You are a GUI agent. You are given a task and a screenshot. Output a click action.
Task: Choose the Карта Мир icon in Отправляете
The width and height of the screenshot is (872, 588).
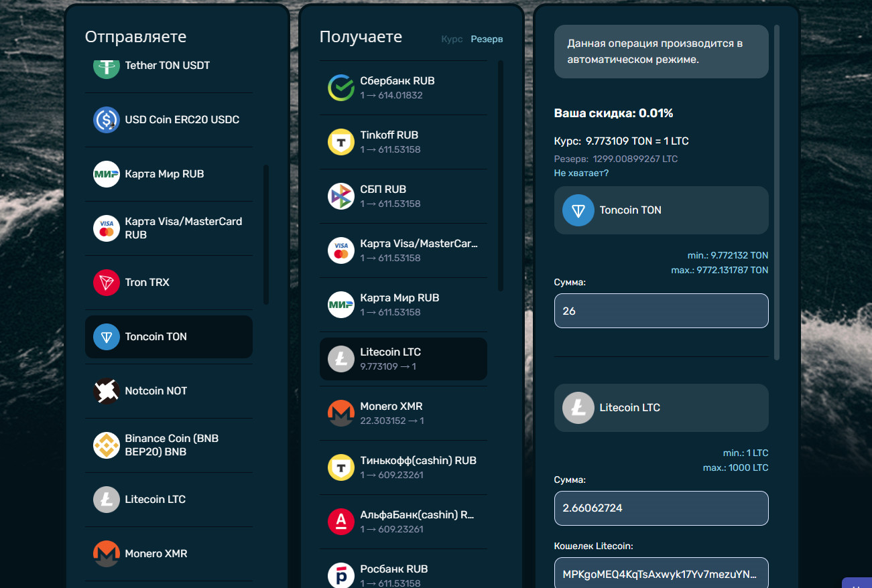[x=106, y=174]
